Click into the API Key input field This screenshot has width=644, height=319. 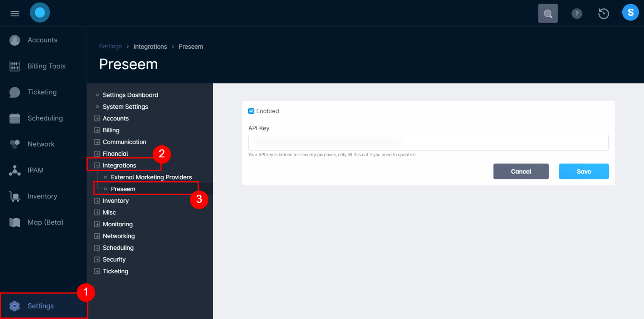tap(428, 142)
